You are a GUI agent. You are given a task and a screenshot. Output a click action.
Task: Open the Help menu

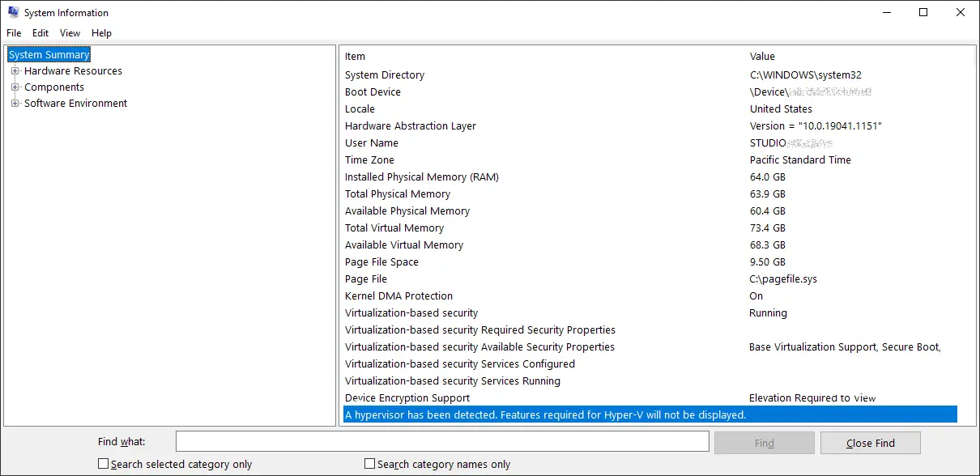click(101, 33)
